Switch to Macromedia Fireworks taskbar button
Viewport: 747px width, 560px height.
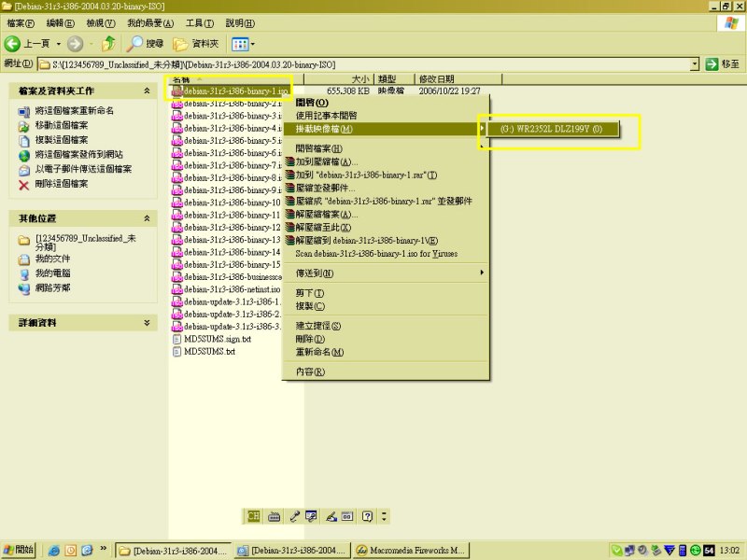click(411, 550)
